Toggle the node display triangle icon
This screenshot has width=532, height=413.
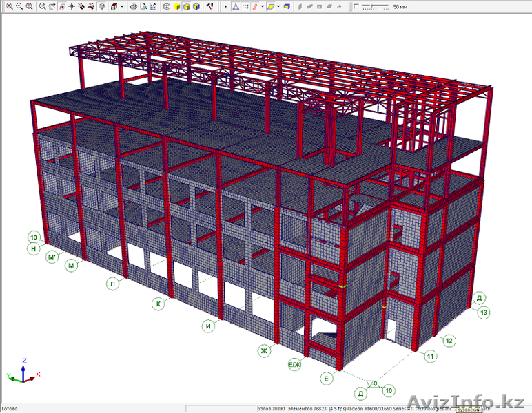tap(236, 6)
